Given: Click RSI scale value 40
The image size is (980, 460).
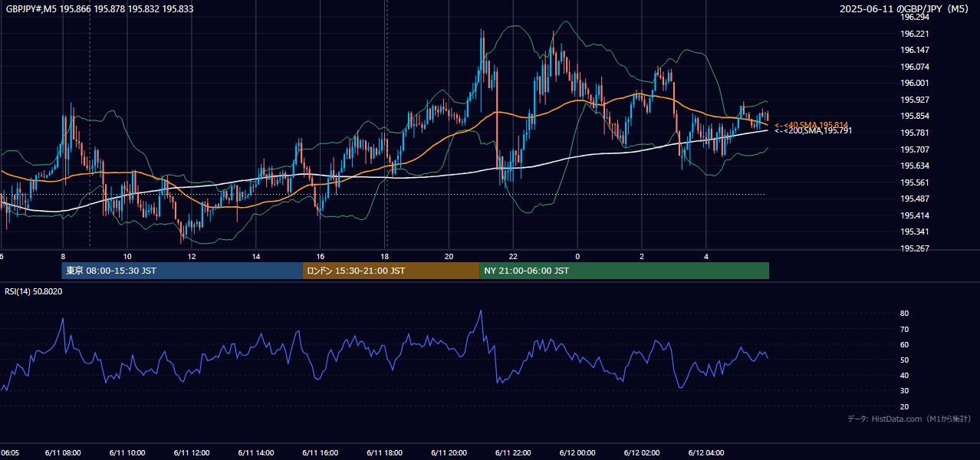Looking at the screenshot, I should (904, 375).
